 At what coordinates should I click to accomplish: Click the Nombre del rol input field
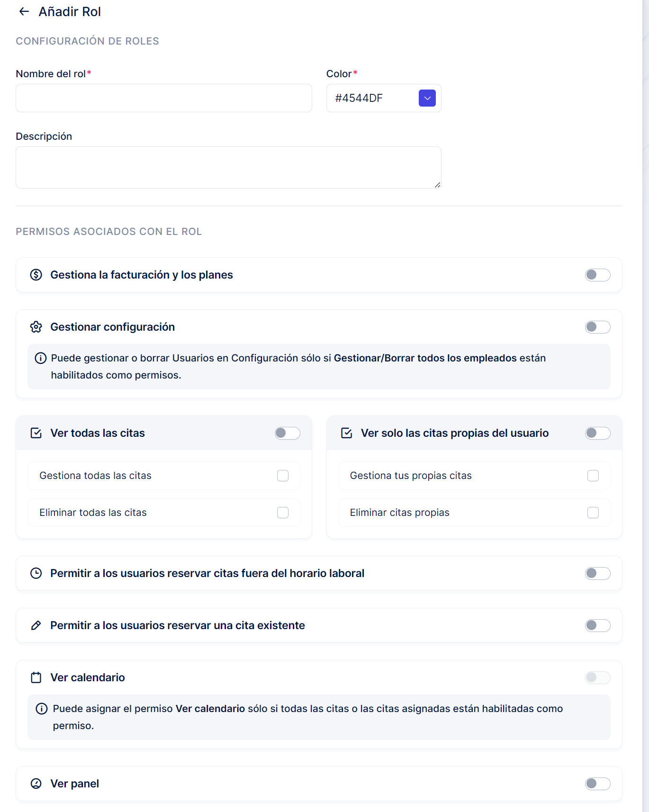click(x=164, y=98)
